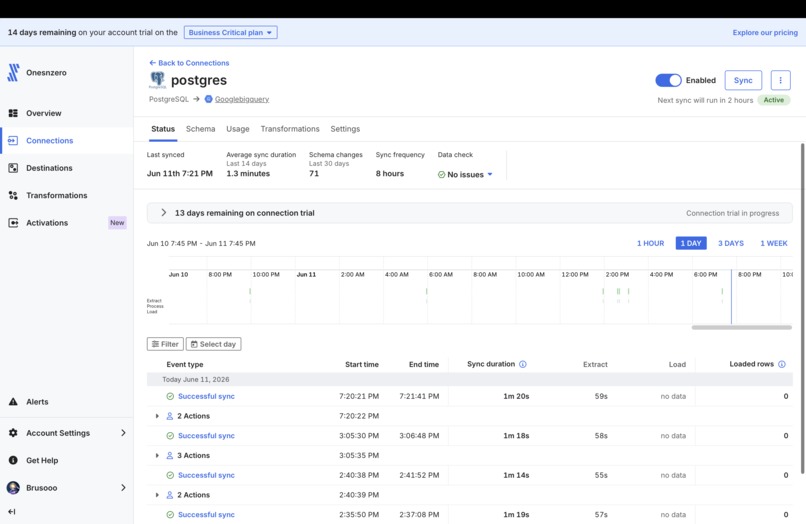Click the green sync marker near 10:00 PM

250,292
